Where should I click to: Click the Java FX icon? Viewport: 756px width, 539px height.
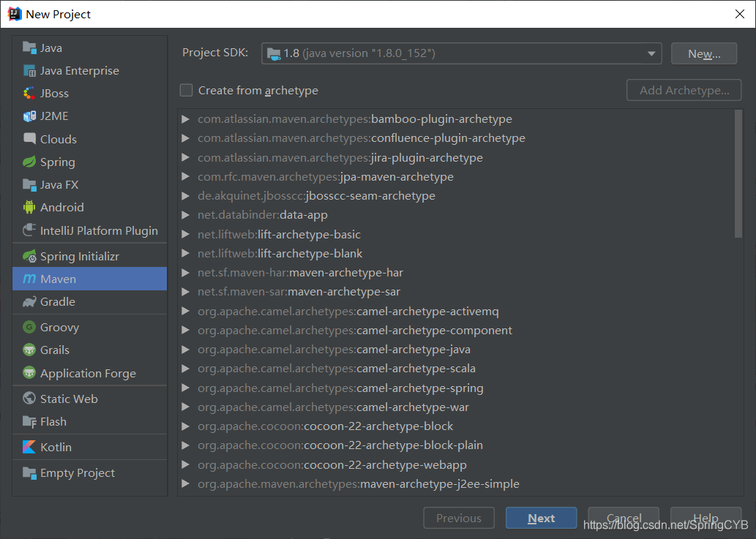[29, 184]
